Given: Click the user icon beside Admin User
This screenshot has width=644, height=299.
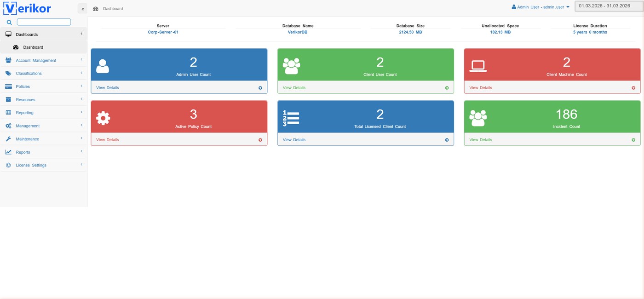Looking at the screenshot, I should point(514,7).
